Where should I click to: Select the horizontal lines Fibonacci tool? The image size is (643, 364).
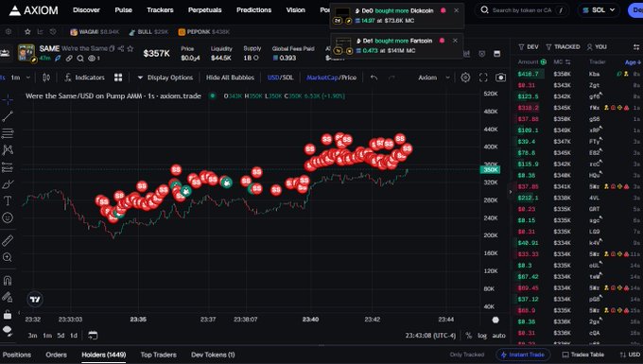pos(8,133)
